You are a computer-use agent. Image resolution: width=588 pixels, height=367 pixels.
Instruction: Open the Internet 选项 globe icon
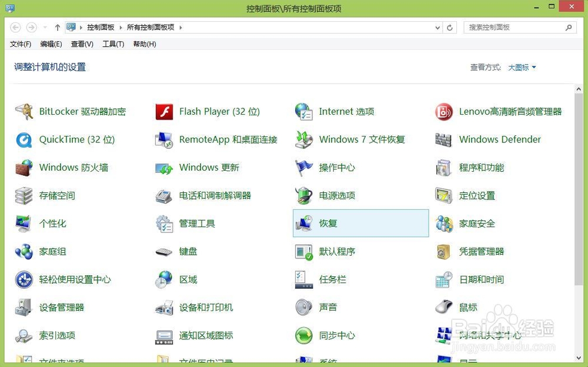304,112
